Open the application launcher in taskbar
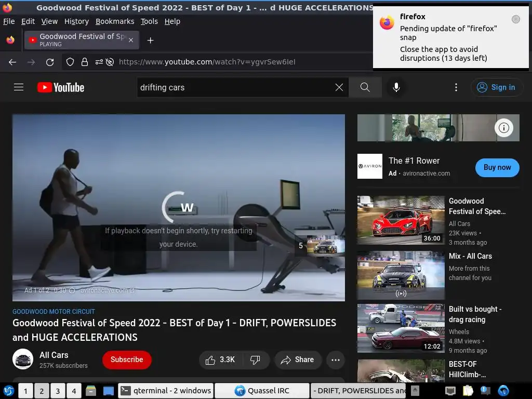 pos(8,391)
